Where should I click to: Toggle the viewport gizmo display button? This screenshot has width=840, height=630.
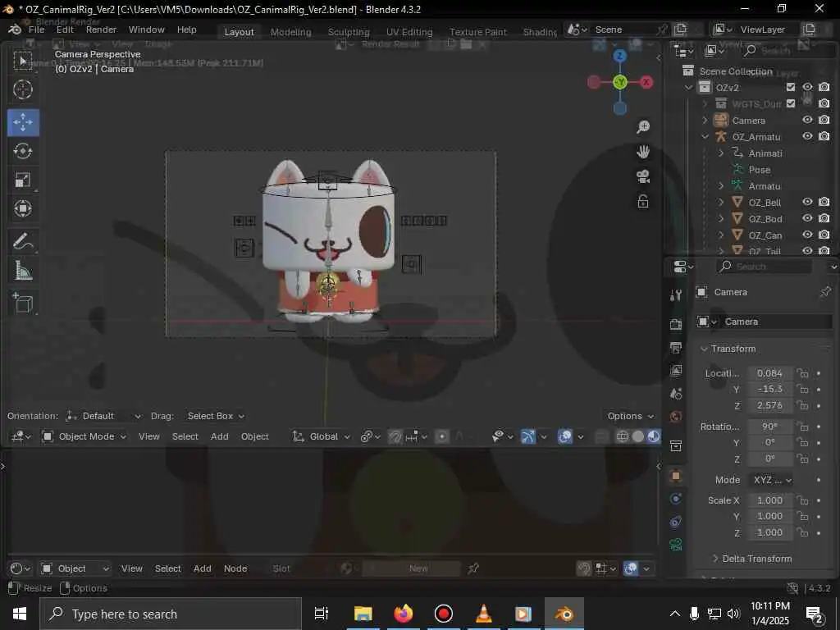[527, 436]
